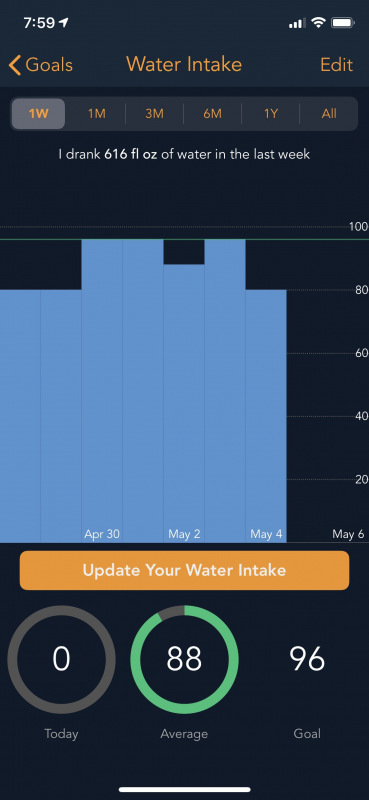Screen dimensions: 369x800
Task: Switch to the 1M time range
Action: (x=96, y=114)
